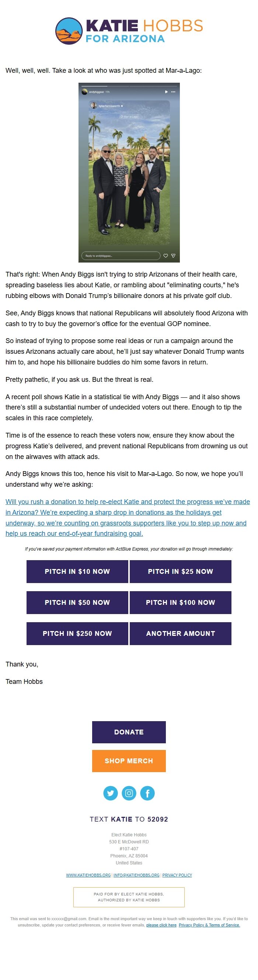The width and height of the screenshot is (258, 980).
Task: Share the story via the paper plane icon
Action: 173,256
